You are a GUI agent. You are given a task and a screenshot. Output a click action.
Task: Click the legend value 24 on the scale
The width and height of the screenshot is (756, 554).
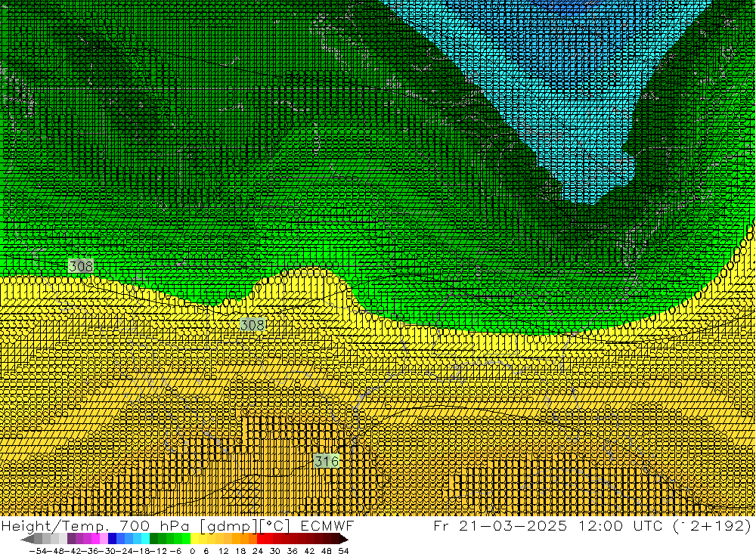[x=258, y=551]
